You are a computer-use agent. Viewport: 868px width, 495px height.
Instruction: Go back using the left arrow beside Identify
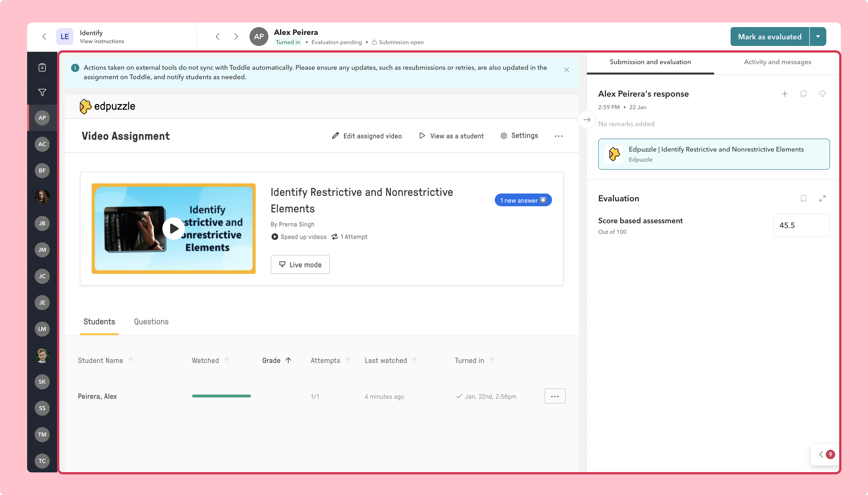click(x=44, y=36)
